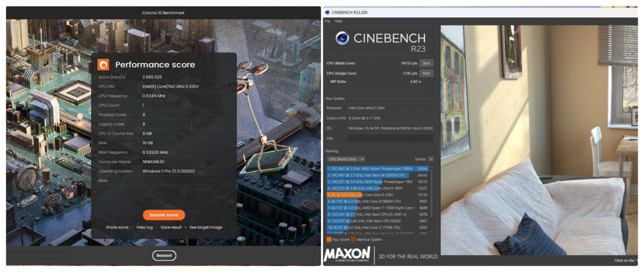Select the AMD Ryzen Threadripper 2990 ranking row
The width and height of the screenshot is (644, 272).
[378, 169]
